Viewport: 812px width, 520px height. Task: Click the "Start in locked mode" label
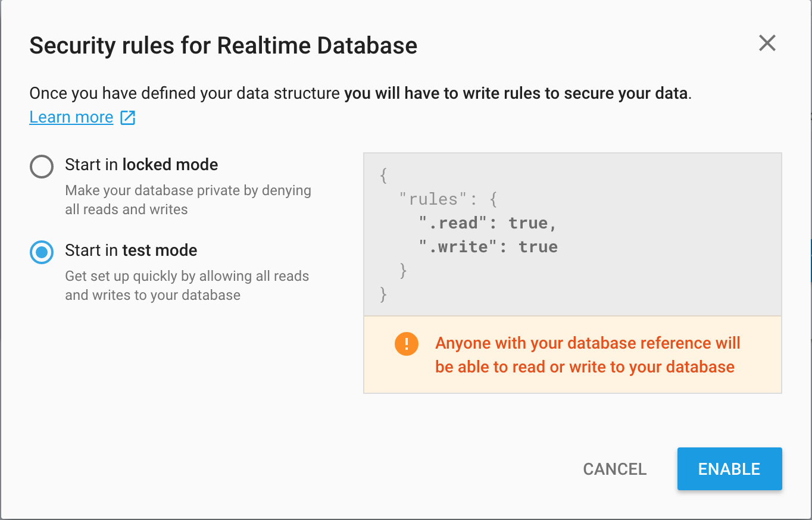coord(141,165)
